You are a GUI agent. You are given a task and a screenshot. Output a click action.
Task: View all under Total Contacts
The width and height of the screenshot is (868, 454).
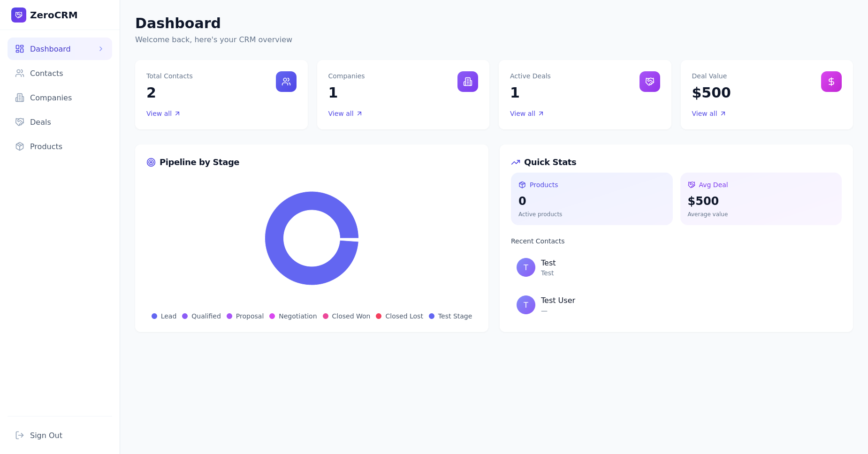point(163,113)
